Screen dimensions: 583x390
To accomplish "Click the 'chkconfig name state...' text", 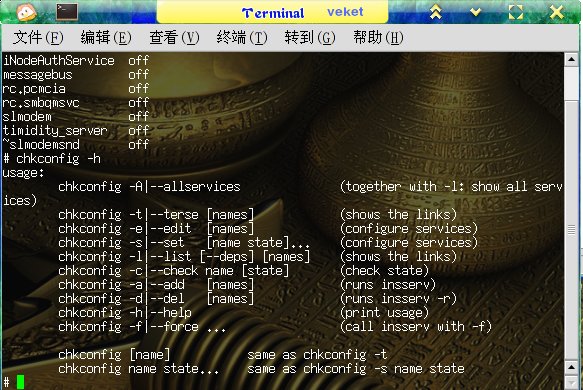I will [x=138, y=369].
